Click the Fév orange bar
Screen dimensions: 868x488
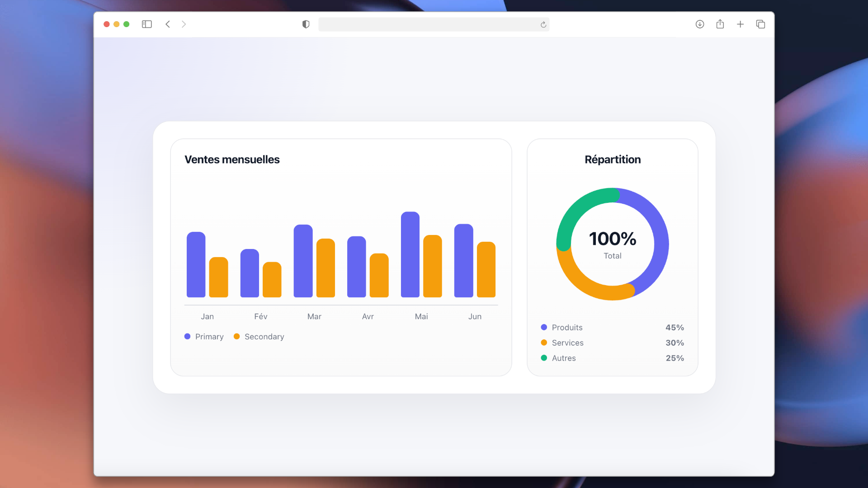(x=272, y=280)
